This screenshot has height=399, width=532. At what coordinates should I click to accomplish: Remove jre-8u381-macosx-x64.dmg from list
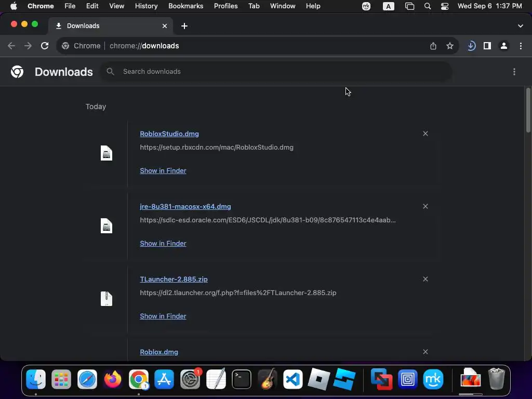(425, 206)
